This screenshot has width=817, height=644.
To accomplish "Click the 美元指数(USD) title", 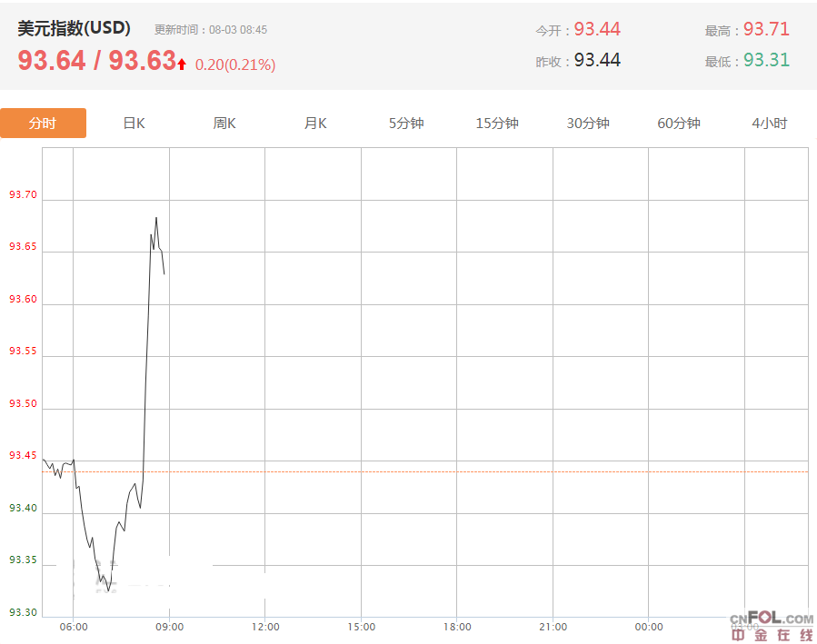I will point(74,28).
